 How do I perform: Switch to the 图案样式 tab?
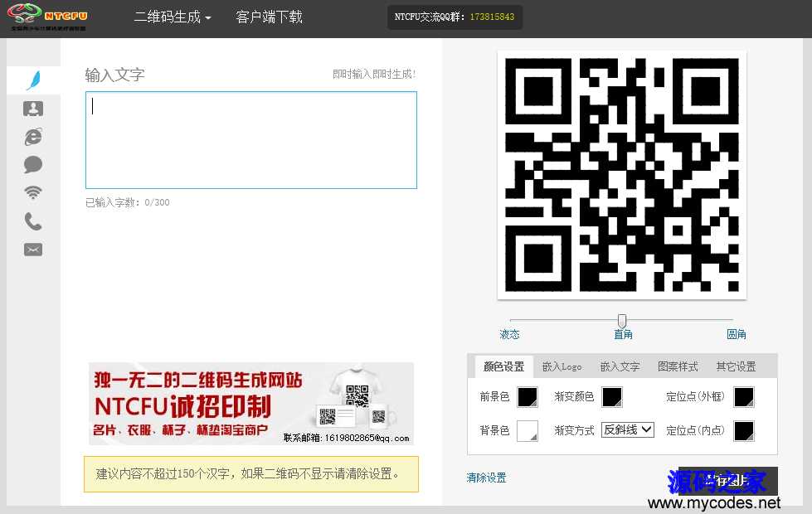(678, 366)
